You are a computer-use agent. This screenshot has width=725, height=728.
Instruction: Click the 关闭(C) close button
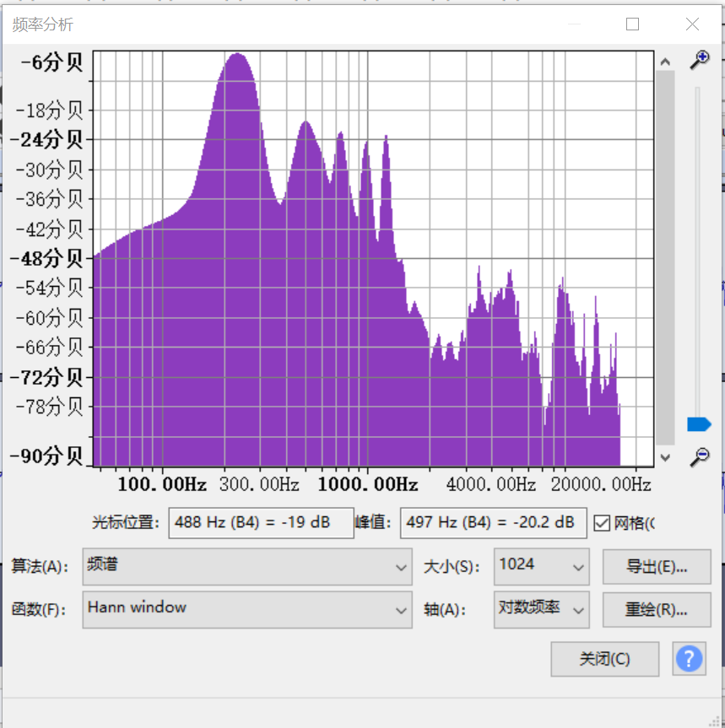[604, 659]
